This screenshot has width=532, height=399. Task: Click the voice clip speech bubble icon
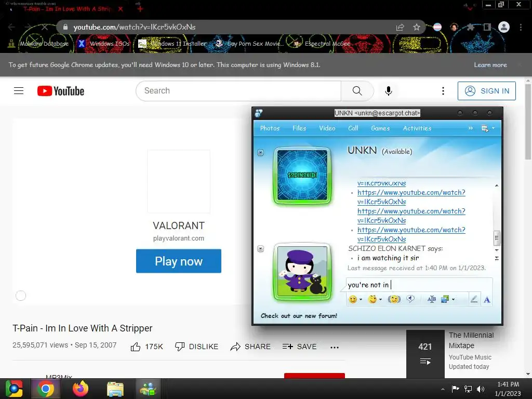pos(410,299)
